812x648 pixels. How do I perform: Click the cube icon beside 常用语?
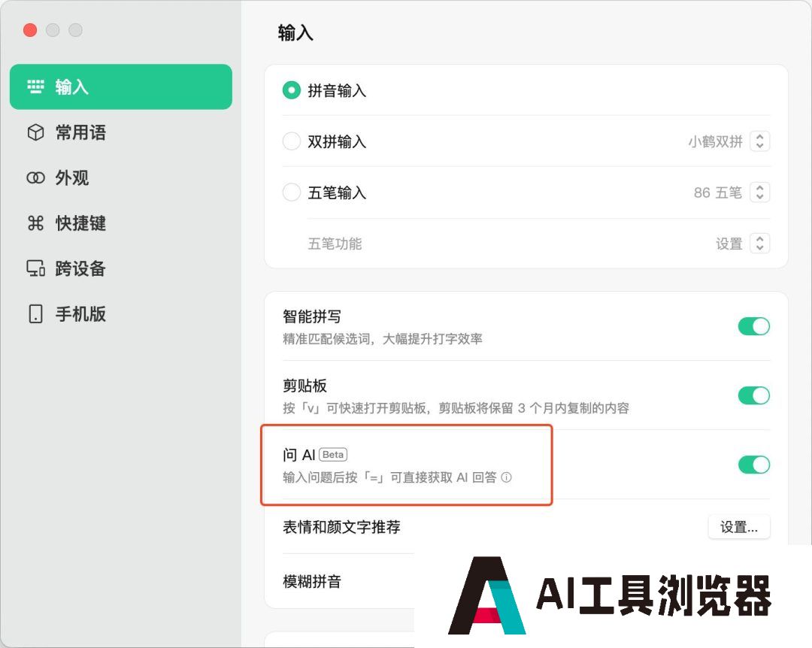point(35,132)
